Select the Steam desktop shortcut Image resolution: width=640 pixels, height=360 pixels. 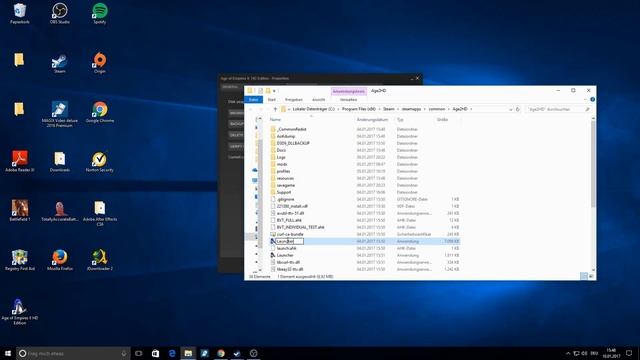[x=60, y=63]
